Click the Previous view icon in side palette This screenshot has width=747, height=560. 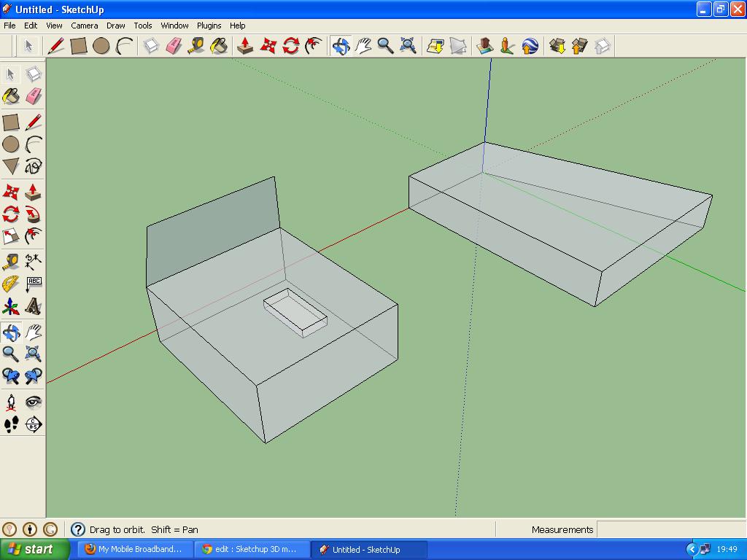tap(11, 376)
